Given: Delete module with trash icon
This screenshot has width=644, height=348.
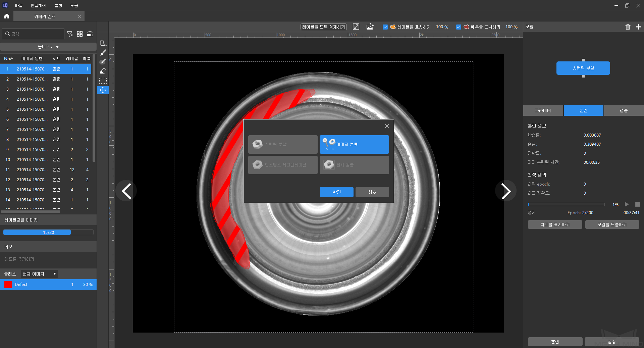Looking at the screenshot, I should tap(628, 27).
